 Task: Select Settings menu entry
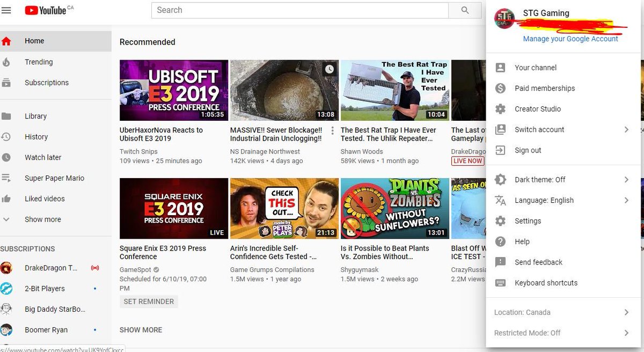[x=563, y=221]
